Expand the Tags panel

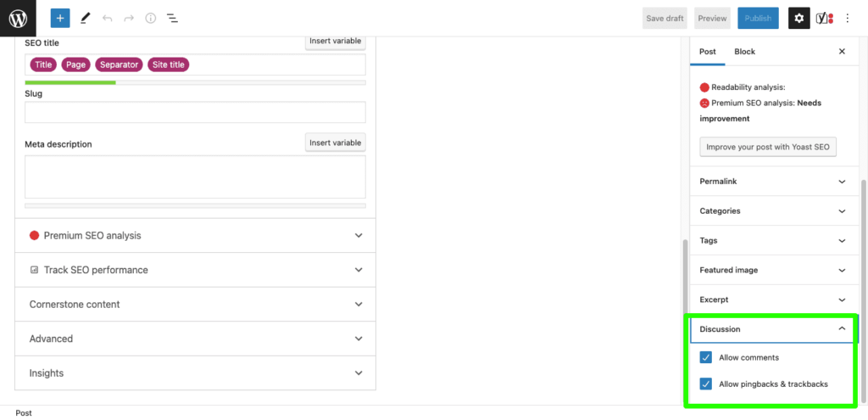(773, 240)
